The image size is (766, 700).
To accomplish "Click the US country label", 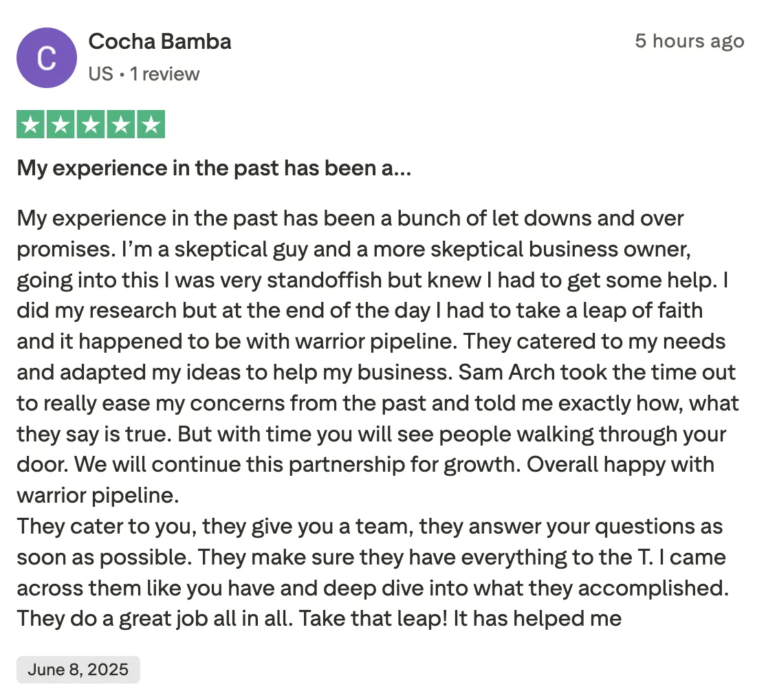I will coord(100,74).
